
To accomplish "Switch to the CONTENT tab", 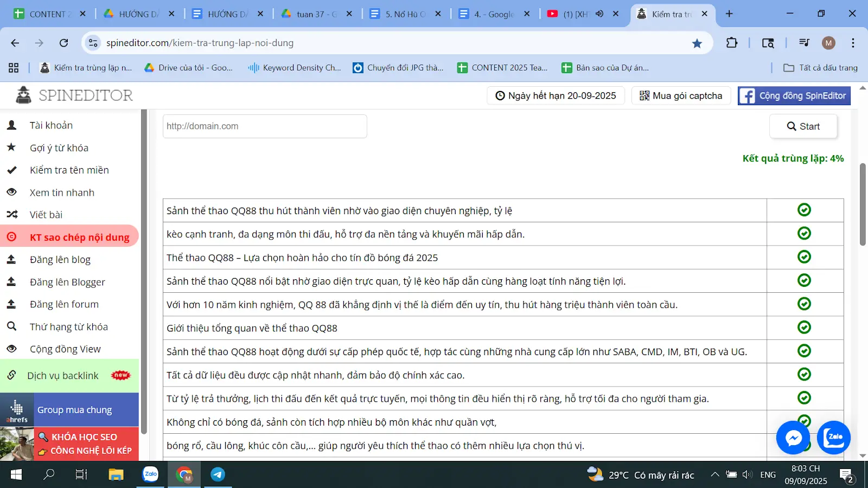I will tap(50, 14).
